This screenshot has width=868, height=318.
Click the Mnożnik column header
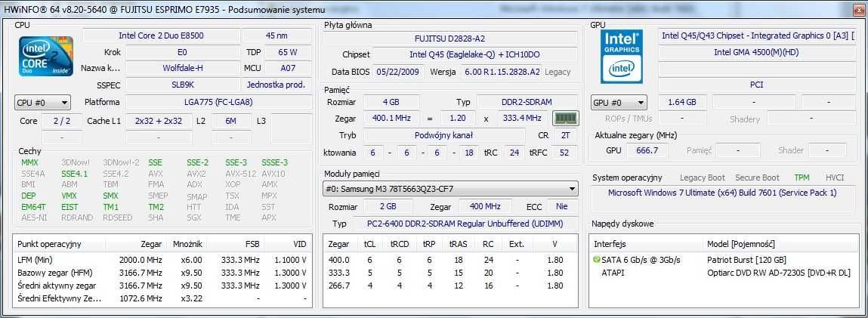pos(187,244)
